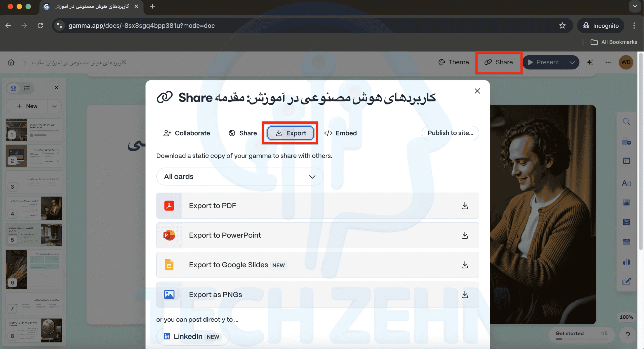Open text formatting Aa icon
The image size is (644, 349).
click(x=626, y=183)
